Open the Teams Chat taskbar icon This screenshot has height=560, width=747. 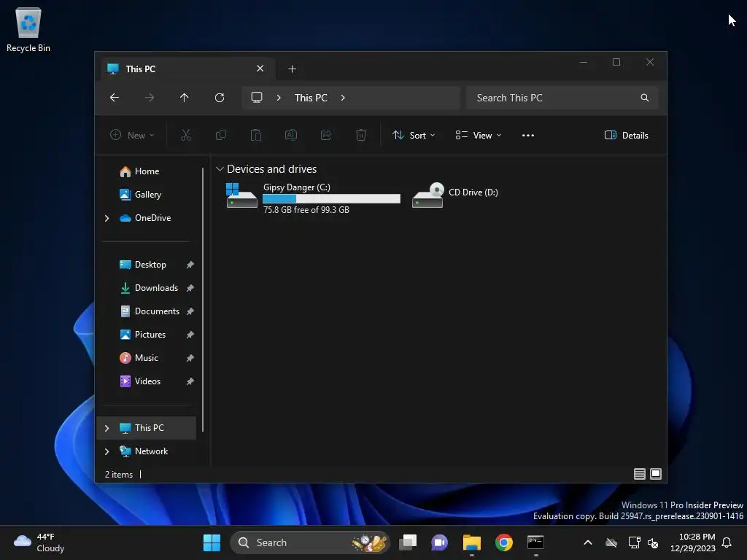tap(439, 542)
